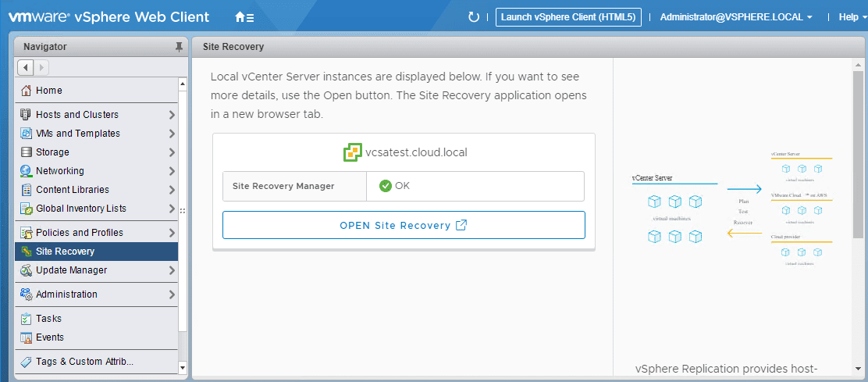Click the Tasks checklist icon
The image size is (868, 382).
tap(26, 319)
